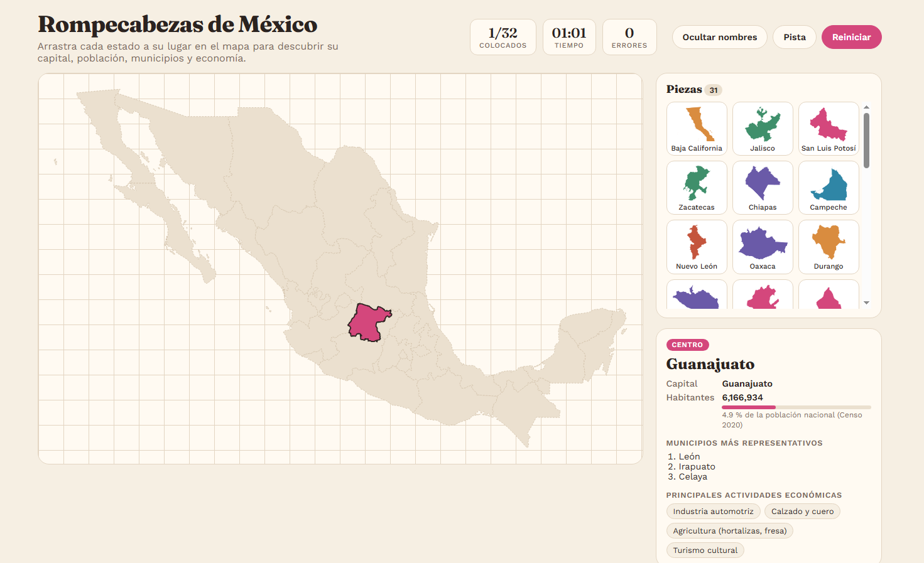Click the population value 6,166,934
The width and height of the screenshot is (924, 563).
pyautogui.click(x=742, y=397)
